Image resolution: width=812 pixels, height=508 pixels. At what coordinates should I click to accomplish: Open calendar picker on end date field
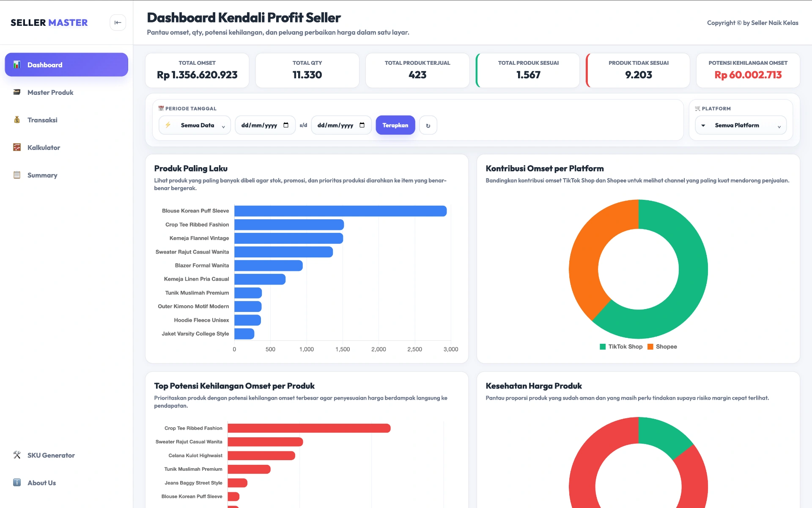(x=362, y=125)
